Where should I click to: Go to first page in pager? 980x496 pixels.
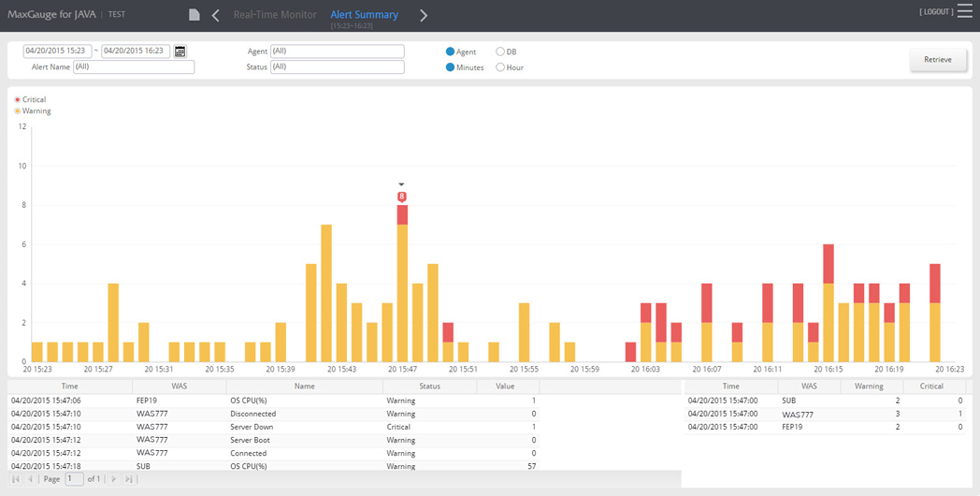tap(16, 479)
